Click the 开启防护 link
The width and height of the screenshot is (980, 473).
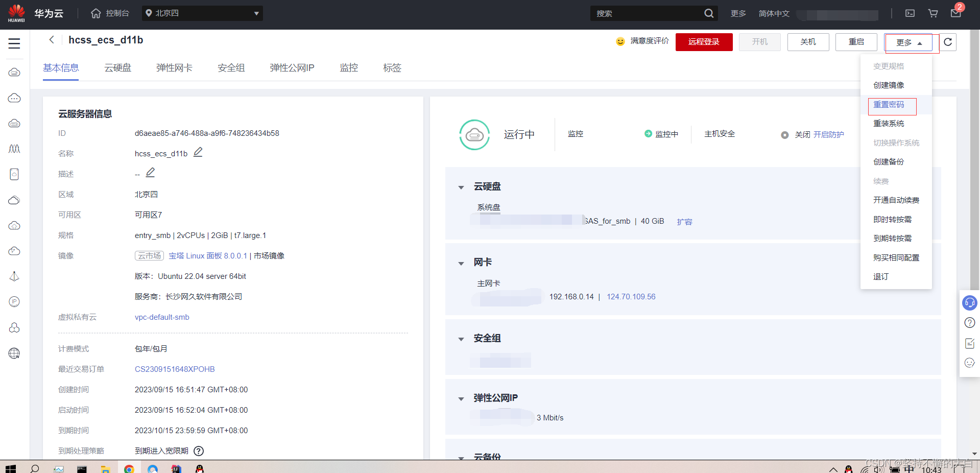(828, 135)
